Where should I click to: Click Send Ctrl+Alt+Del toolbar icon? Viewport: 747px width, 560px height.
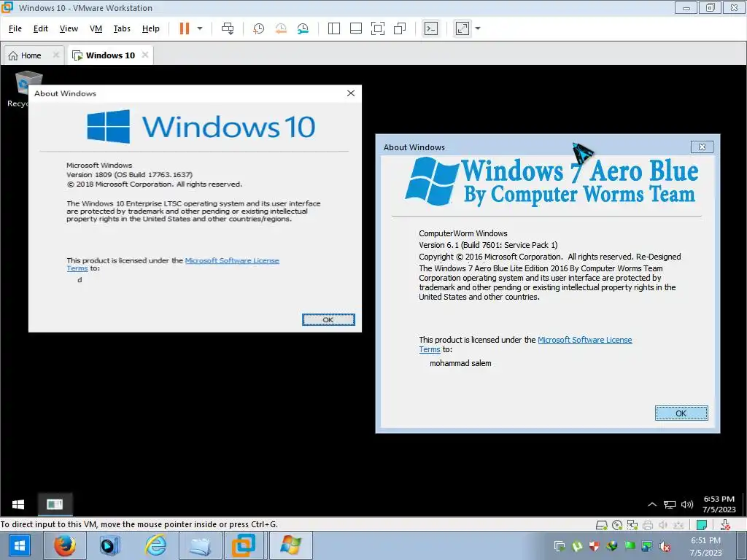(x=228, y=28)
